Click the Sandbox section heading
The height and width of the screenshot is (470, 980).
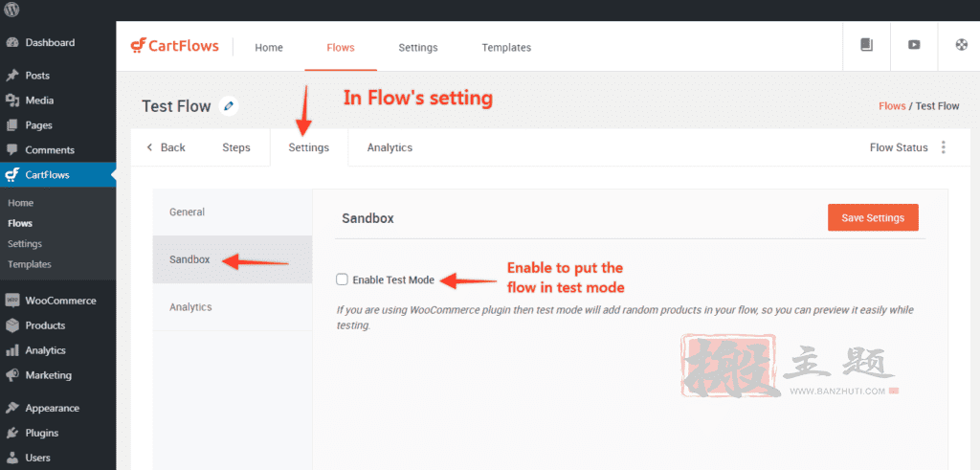(367, 218)
